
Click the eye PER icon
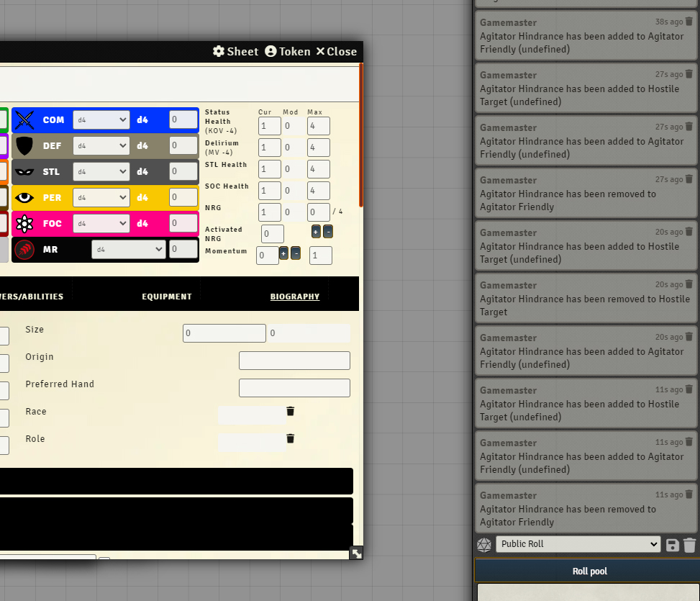25,198
